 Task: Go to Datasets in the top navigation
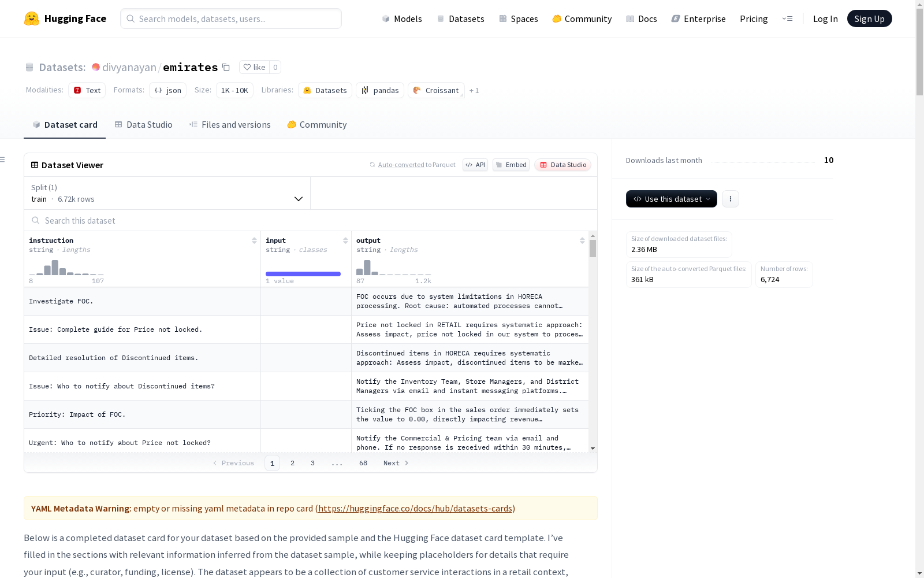coord(460,18)
